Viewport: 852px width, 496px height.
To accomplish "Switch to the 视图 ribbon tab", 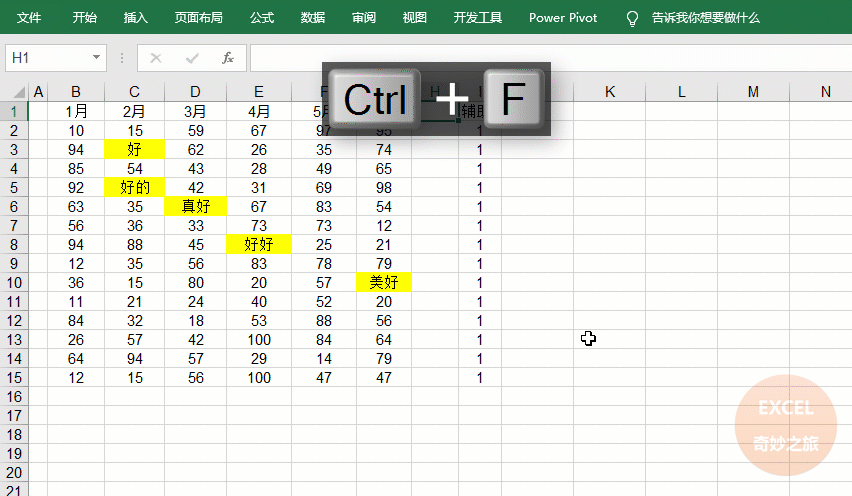I will coord(415,18).
